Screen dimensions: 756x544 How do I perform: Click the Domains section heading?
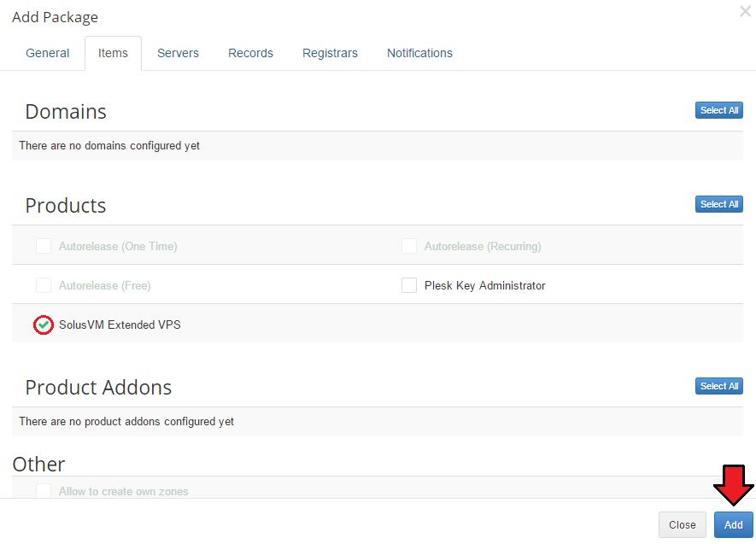(x=66, y=112)
